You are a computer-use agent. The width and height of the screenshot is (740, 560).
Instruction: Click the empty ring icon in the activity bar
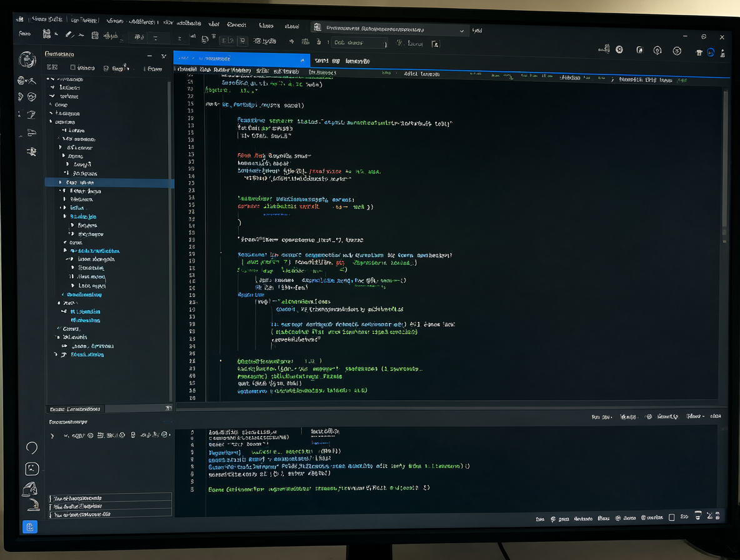click(x=32, y=447)
